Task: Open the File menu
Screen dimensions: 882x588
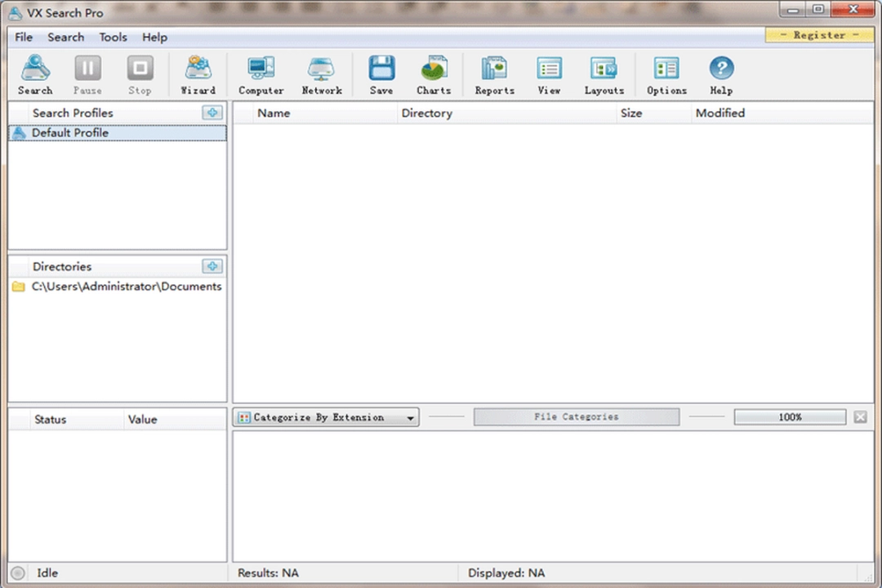Action: 24,37
